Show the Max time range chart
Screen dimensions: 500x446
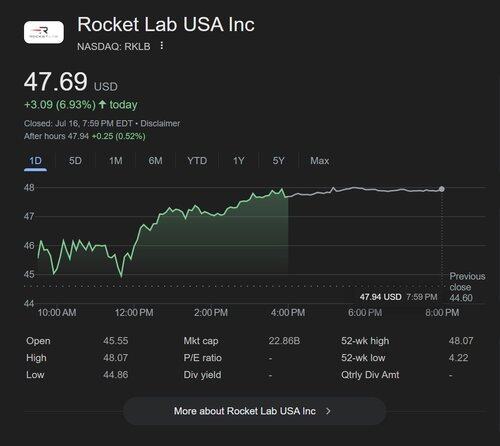[x=320, y=161]
